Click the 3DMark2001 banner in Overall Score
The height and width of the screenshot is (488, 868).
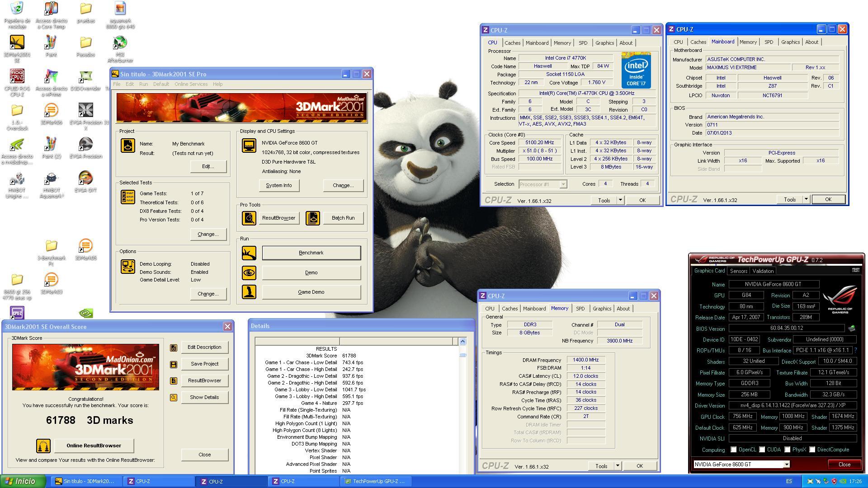(85, 367)
